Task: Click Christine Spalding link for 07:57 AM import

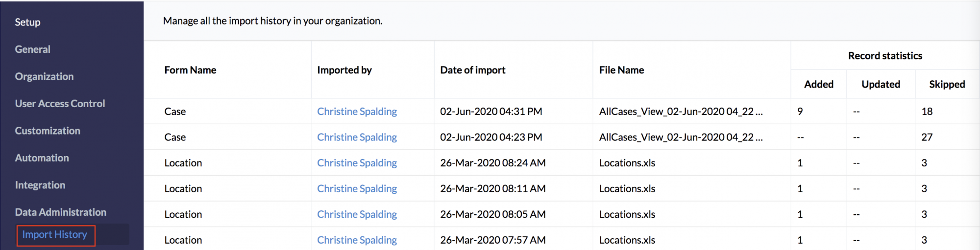Action: tap(357, 240)
